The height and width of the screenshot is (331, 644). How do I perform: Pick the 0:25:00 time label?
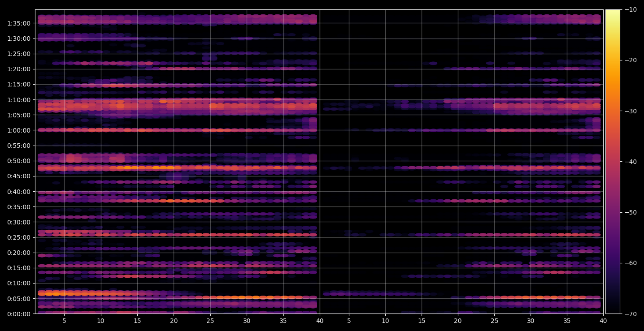19,237
